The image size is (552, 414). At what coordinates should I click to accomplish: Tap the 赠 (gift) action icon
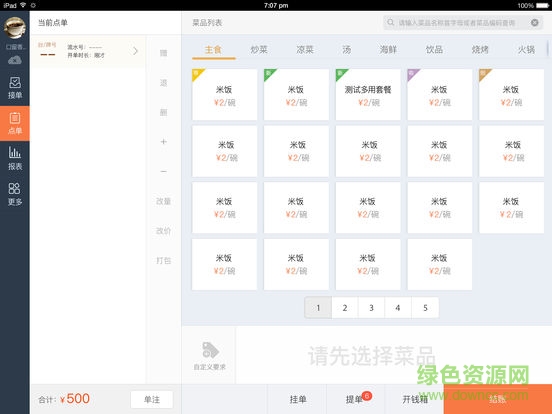point(164,53)
